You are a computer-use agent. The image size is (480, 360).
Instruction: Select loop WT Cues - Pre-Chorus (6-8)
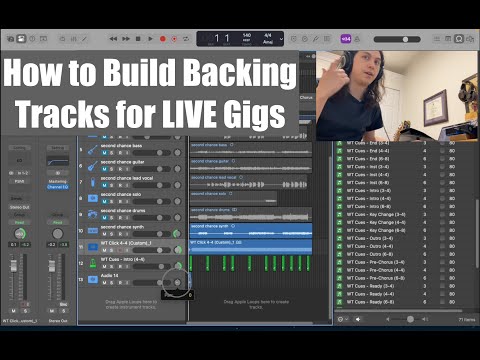(x=376, y=278)
